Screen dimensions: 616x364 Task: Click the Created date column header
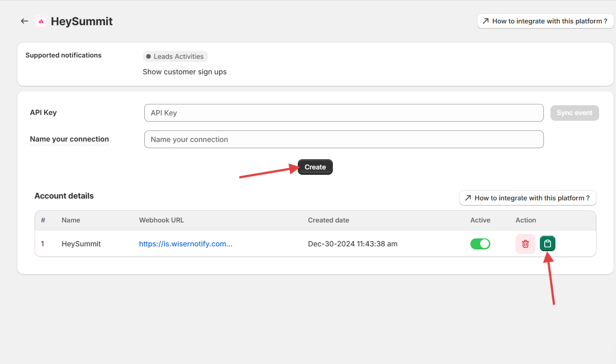coord(328,220)
